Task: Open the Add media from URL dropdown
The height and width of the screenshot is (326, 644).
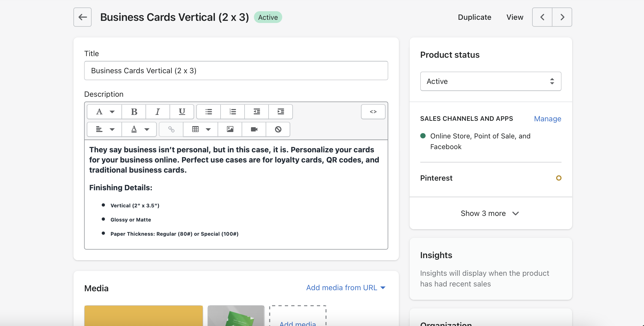Action: [x=346, y=288]
